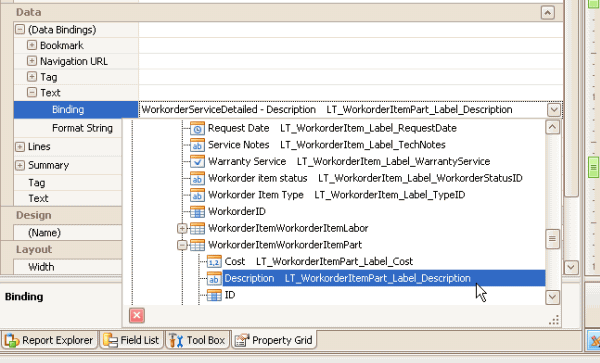Choose highlighted Description LT_WorkorderItemPart_Label_Description field
Screen dimensions: 600x363
pyautogui.click(x=384, y=278)
